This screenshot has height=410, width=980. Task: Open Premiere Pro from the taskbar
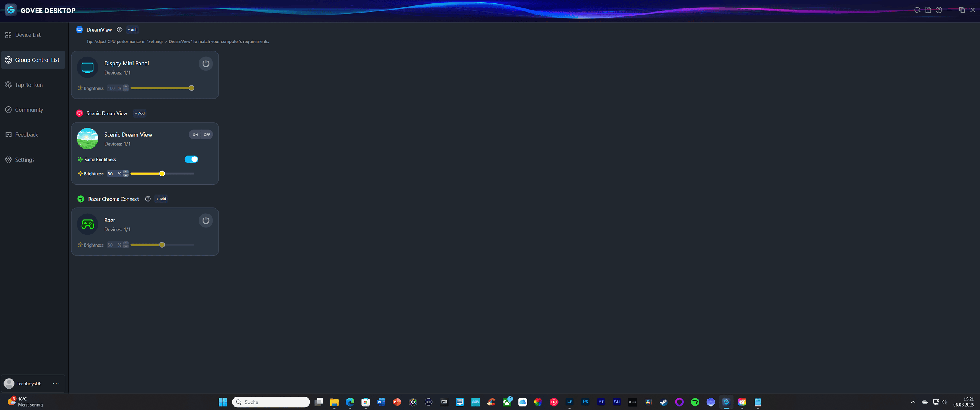point(601,402)
